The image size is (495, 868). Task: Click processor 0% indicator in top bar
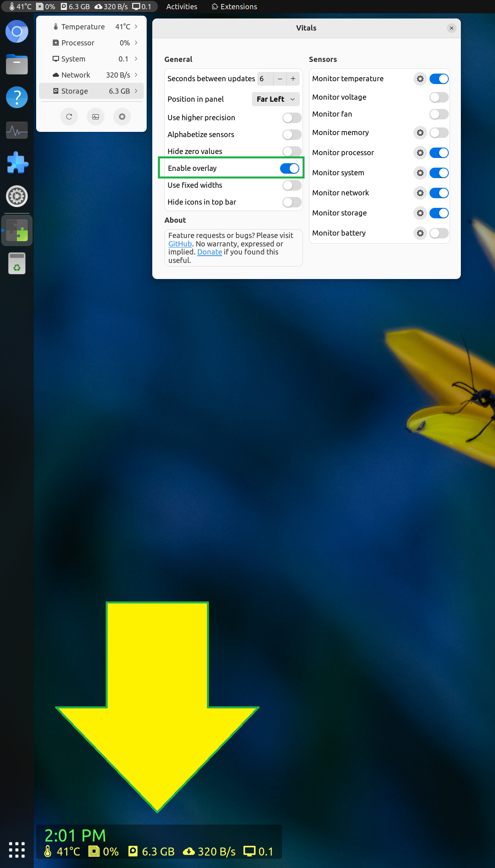(x=46, y=6)
